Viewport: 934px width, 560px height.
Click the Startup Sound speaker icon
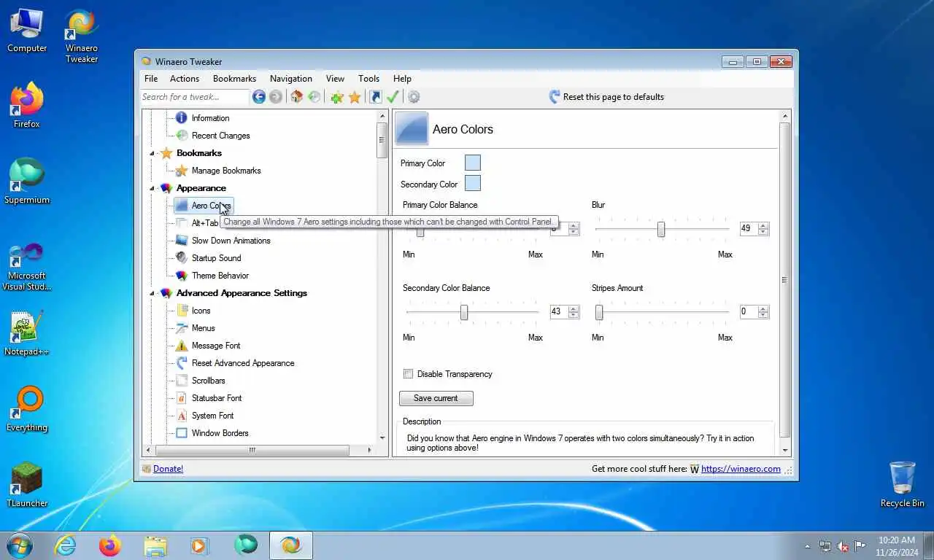click(x=182, y=258)
